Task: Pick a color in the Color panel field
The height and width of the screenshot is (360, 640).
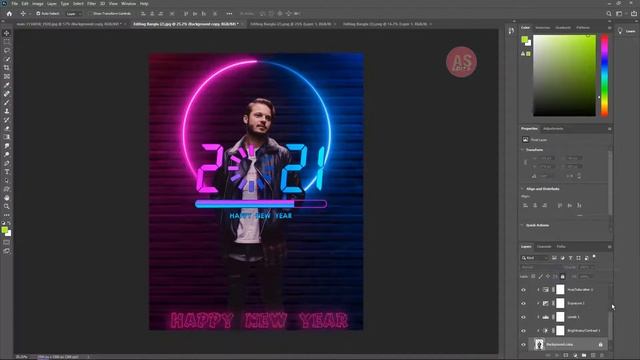Action: click(x=564, y=76)
